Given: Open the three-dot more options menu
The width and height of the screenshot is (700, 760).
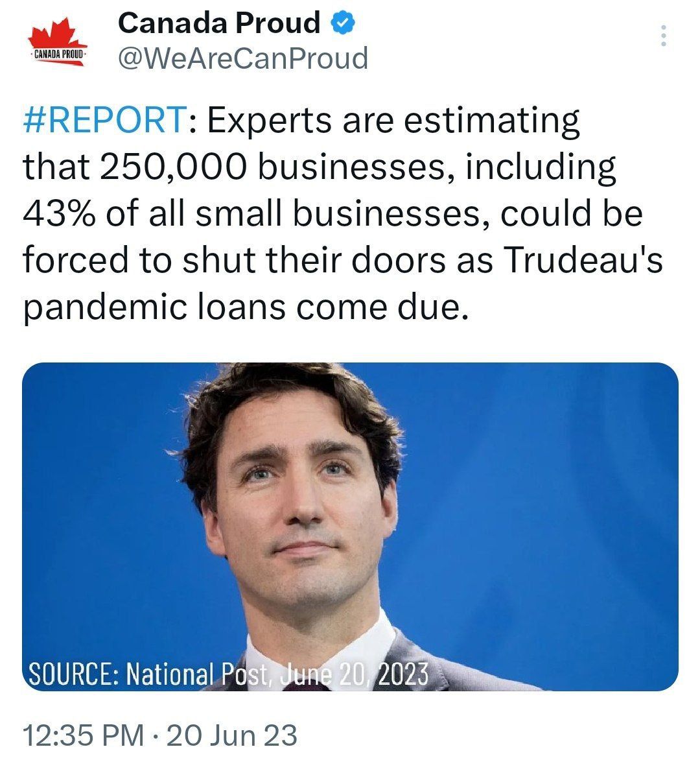Looking at the screenshot, I should click(x=662, y=36).
